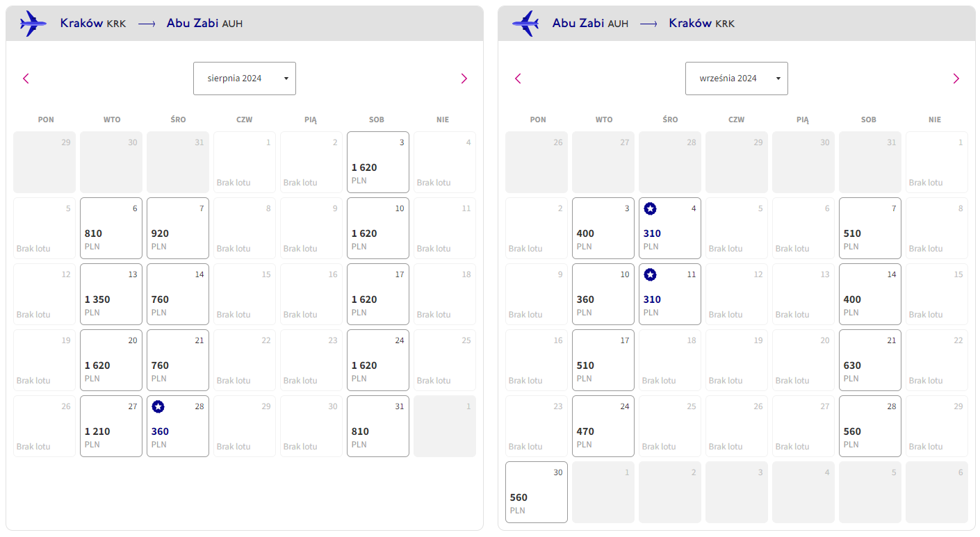Screen dimensions: 980x537
Task: Pick 27 August flight for 1 210 PLN
Action: 111,426
